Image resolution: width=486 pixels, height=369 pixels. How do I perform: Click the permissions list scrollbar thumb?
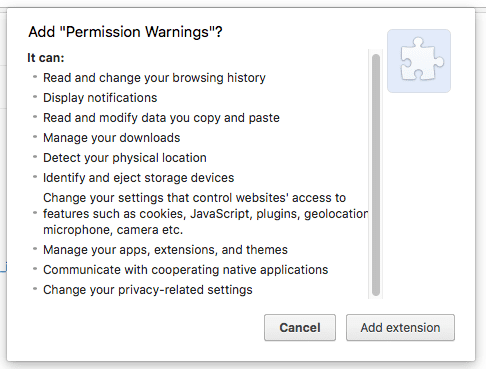click(376, 175)
